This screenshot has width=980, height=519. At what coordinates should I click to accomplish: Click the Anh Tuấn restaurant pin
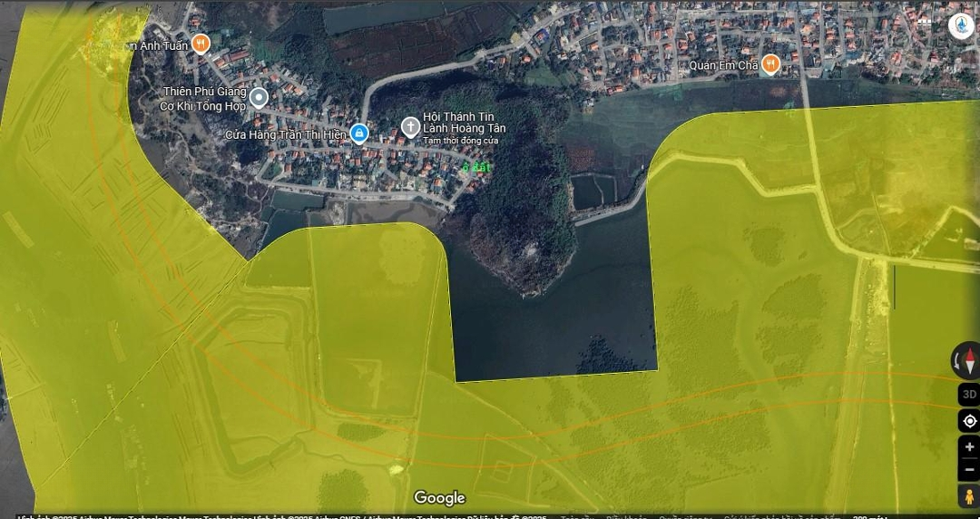(201, 44)
